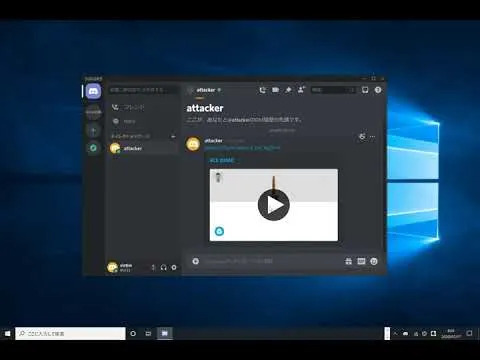Select the friends tab in sidebar
This screenshot has height=360, width=480.
129,107
